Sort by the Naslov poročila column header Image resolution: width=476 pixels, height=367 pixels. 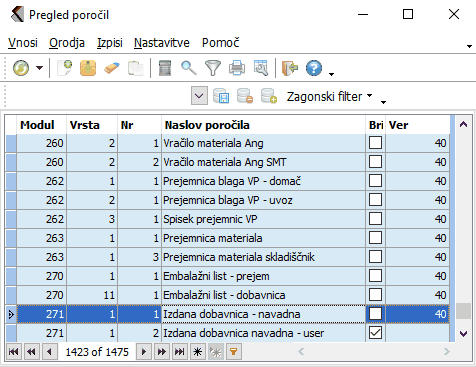pos(263,125)
